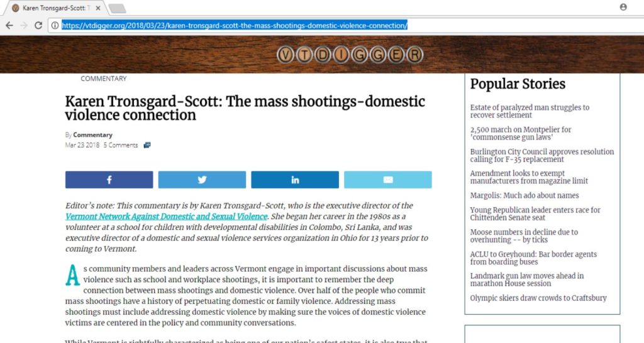This screenshot has height=343, width=644.
Task: Click the teal drop cap letter A
Action: 73,275
